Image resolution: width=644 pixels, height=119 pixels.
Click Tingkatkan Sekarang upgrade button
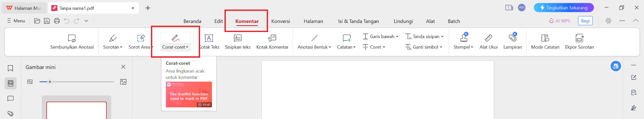(x=563, y=8)
